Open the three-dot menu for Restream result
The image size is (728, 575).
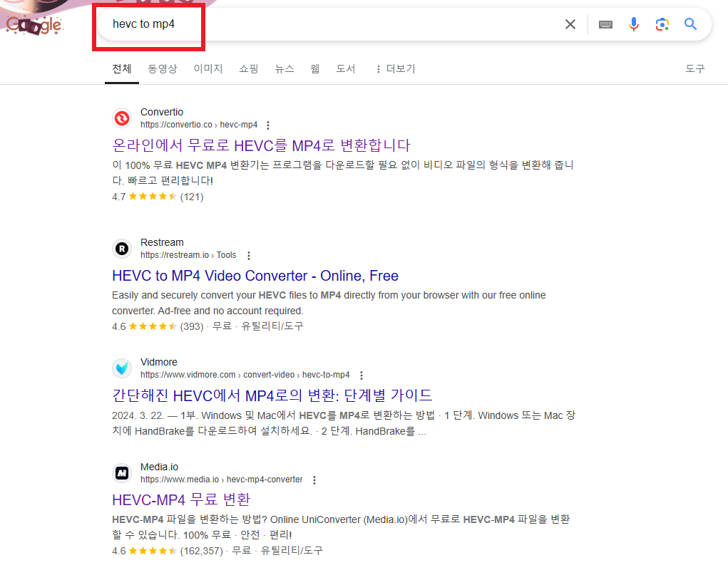pyautogui.click(x=249, y=256)
